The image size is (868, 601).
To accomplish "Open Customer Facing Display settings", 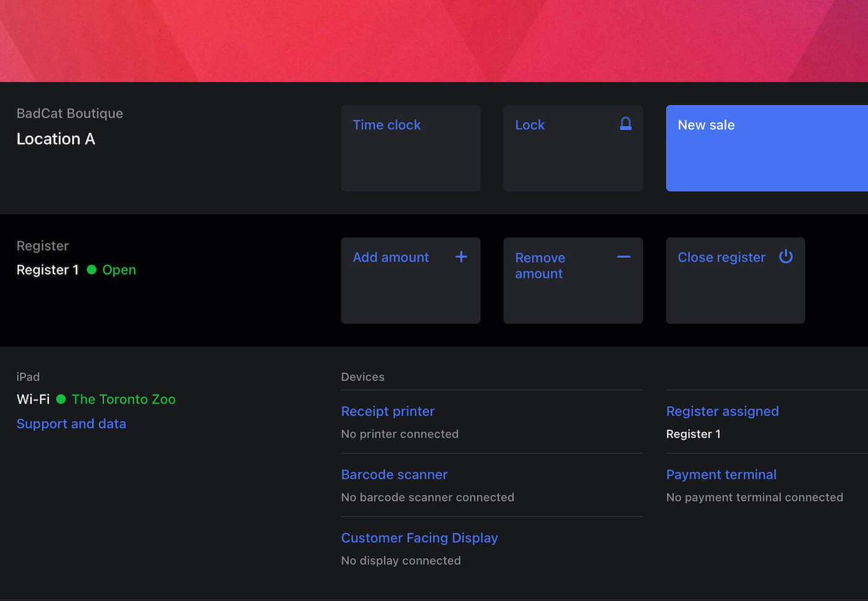I will click(419, 538).
